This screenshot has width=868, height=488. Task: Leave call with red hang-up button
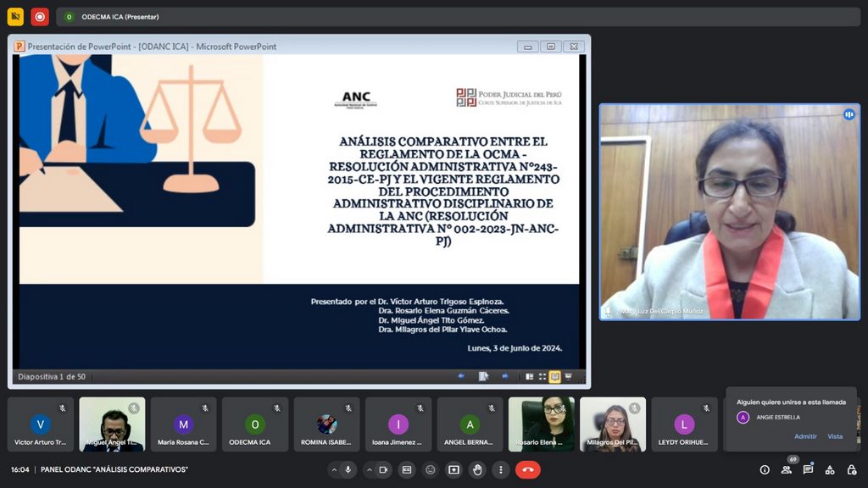coord(528,469)
